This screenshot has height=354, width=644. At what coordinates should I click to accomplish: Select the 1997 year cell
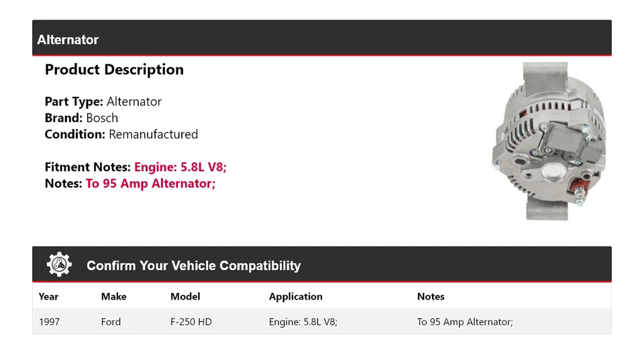tap(49, 322)
